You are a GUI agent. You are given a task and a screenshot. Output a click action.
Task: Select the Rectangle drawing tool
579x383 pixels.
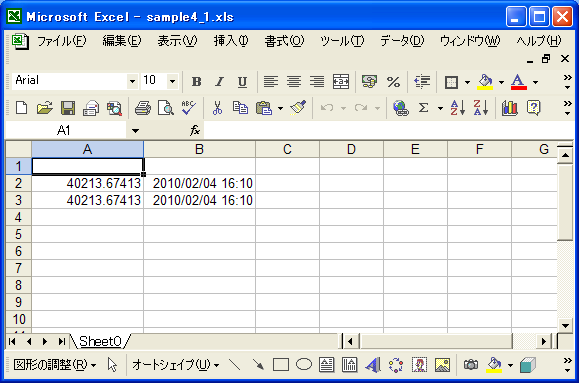pos(281,365)
